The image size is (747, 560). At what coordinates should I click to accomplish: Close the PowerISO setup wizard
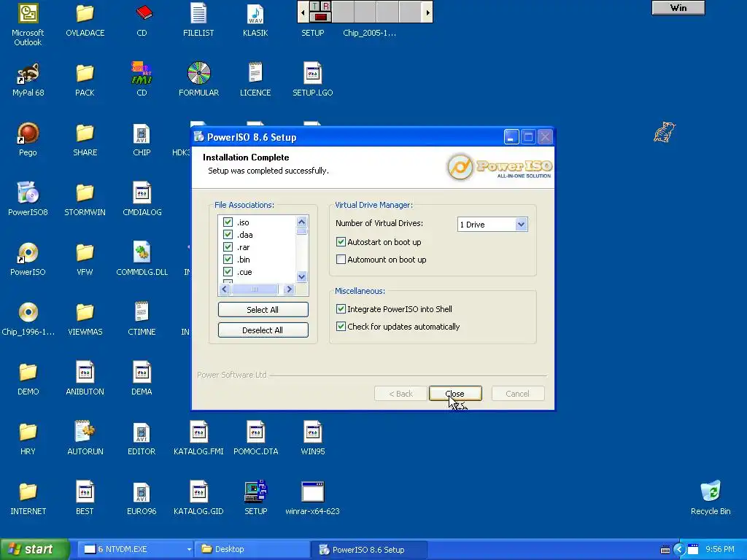point(455,394)
